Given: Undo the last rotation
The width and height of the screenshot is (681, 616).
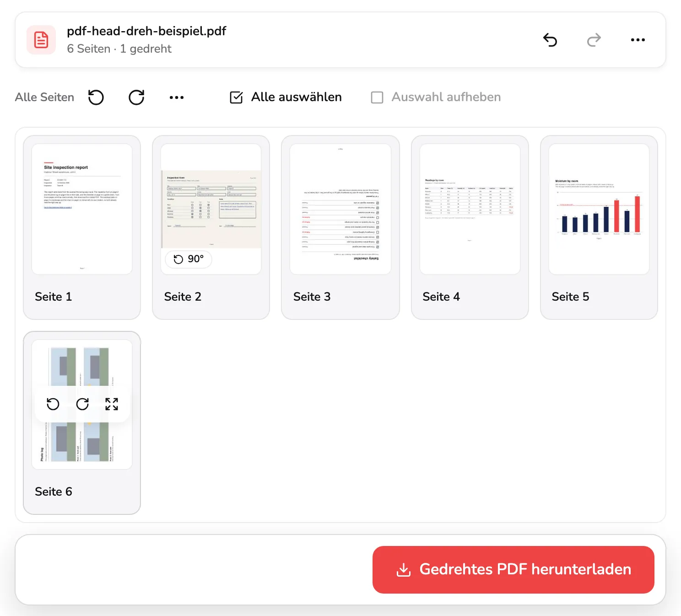Looking at the screenshot, I should point(550,40).
